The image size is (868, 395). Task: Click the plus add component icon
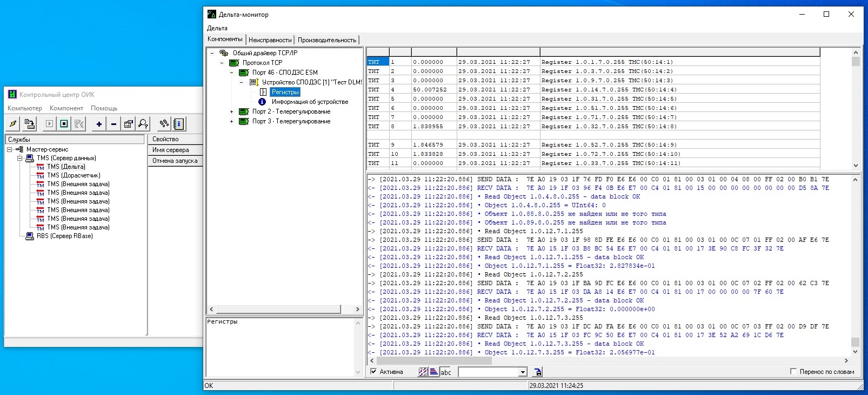tap(99, 124)
